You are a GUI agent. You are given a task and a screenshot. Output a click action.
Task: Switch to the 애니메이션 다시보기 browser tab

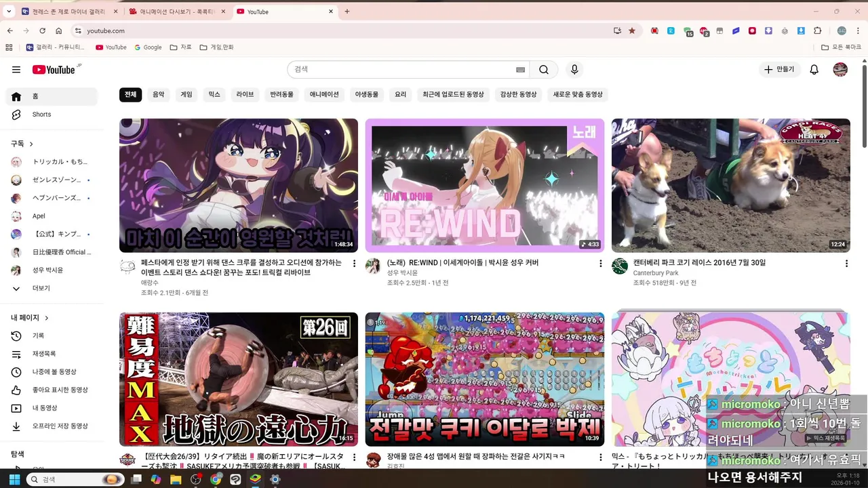coord(176,12)
